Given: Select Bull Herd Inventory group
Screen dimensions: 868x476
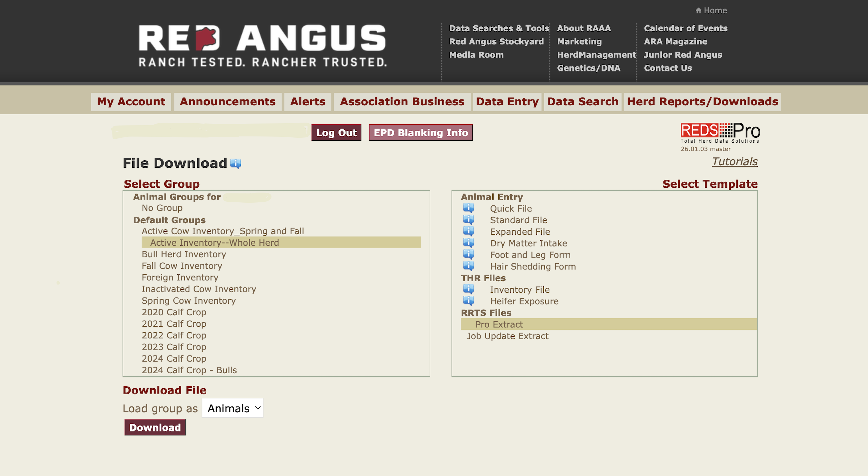Looking at the screenshot, I should 184,254.
